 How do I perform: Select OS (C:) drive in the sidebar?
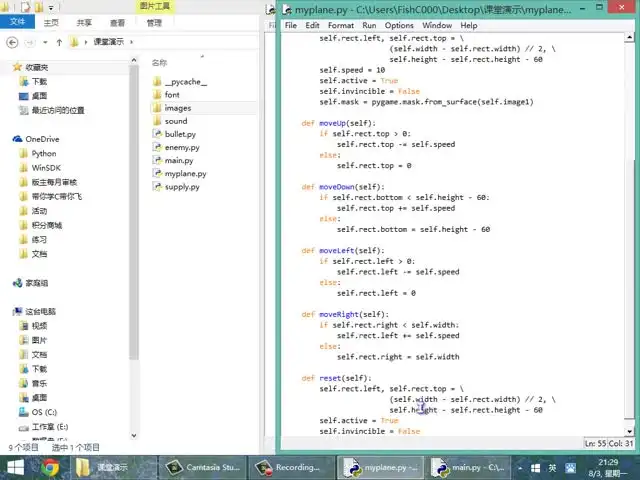click(x=44, y=411)
